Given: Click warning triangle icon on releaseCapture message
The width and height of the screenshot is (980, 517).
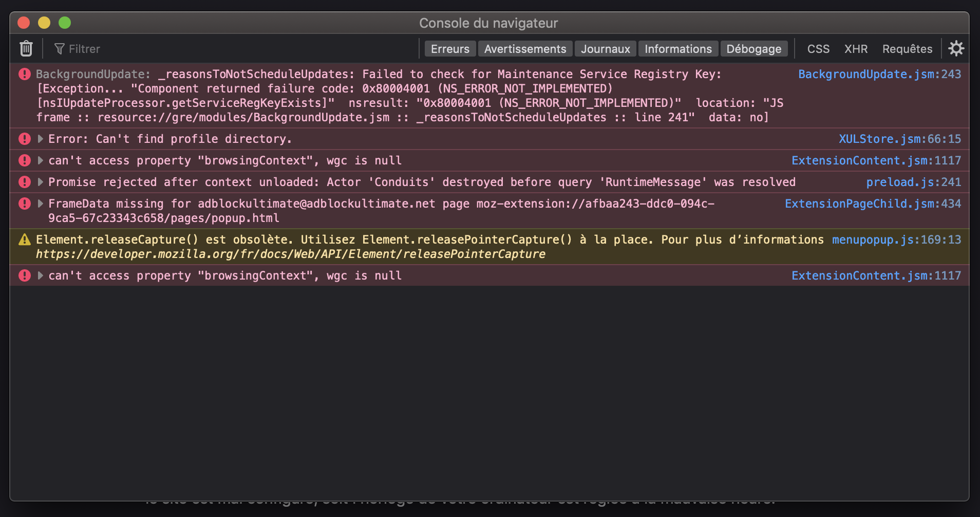Looking at the screenshot, I should 25,239.
